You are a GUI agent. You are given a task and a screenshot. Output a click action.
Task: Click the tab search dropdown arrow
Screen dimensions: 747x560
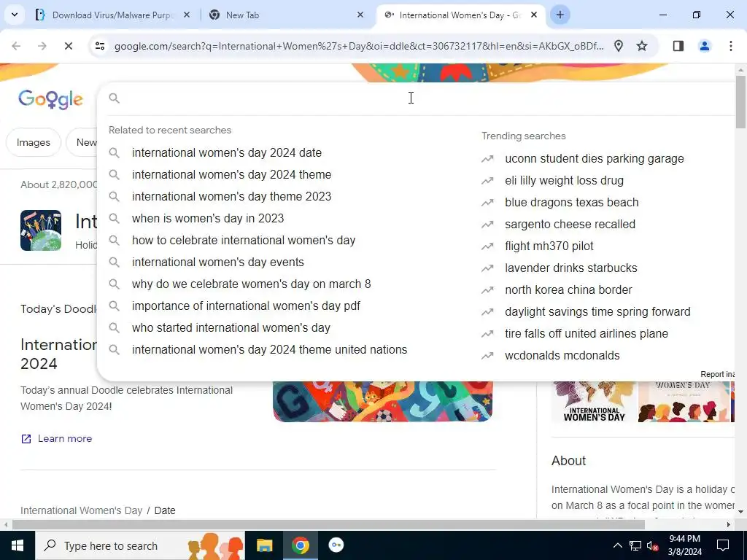[x=15, y=15]
